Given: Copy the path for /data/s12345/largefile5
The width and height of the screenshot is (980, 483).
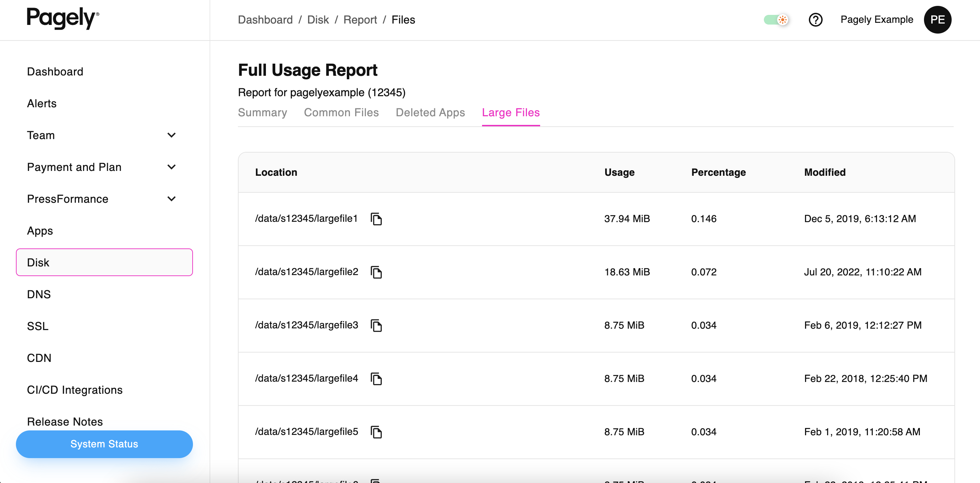Looking at the screenshot, I should click(376, 432).
